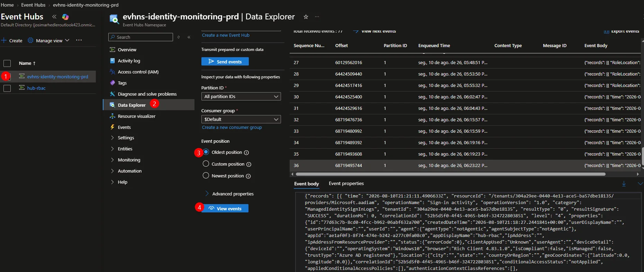Open evhns-identity-monitoring-prd in the namespace list

[57, 77]
